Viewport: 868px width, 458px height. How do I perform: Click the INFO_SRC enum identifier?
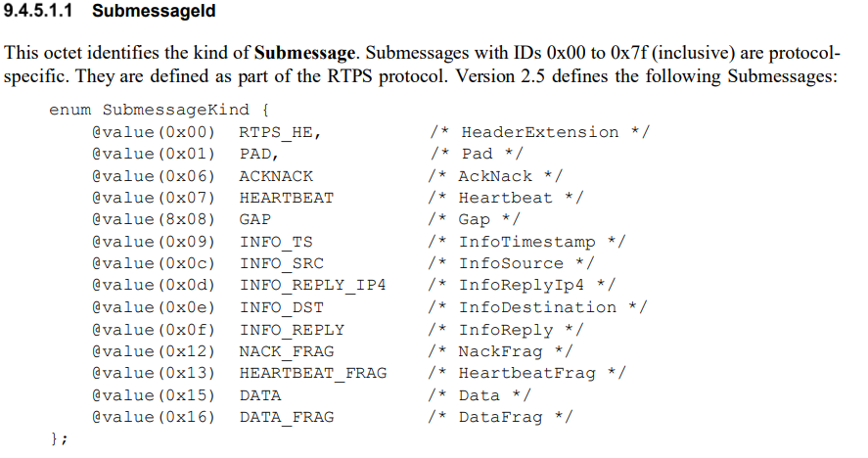(281, 263)
